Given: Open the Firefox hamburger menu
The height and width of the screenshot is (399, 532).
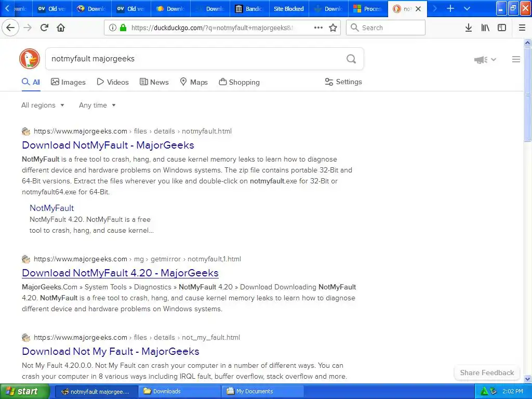Looking at the screenshot, I should 522,28.
